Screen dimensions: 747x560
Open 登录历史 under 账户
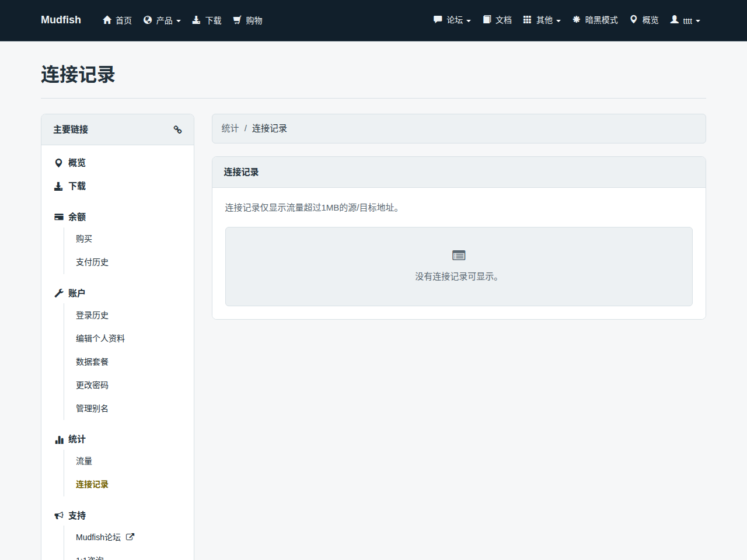coord(92,315)
